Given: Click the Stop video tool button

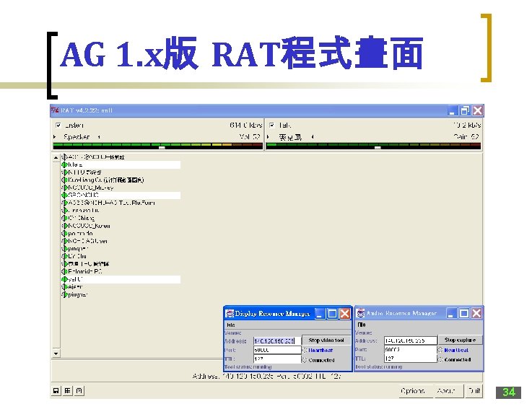Looking at the screenshot, I should (x=326, y=340).
